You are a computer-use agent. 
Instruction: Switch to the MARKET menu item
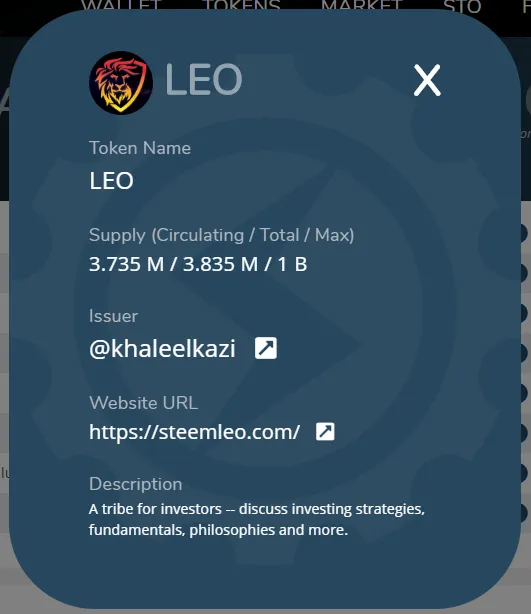(362, 6)
